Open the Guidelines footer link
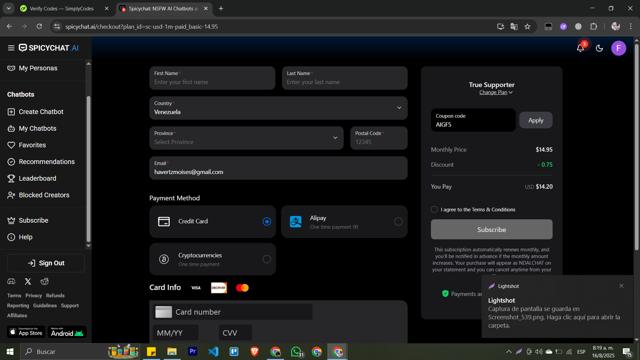Viewport: 640px width, 360px height. pos(45,305)
